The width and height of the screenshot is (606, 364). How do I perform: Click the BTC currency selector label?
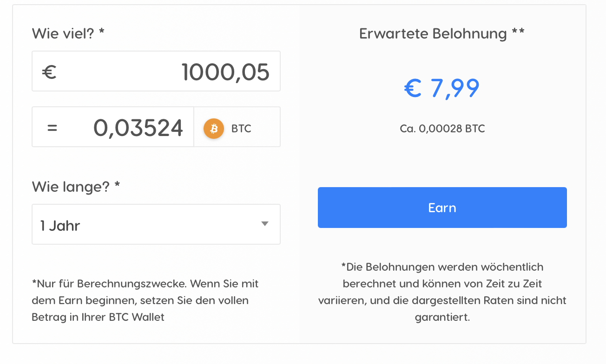pyautogui.click(x=241, y=129)
